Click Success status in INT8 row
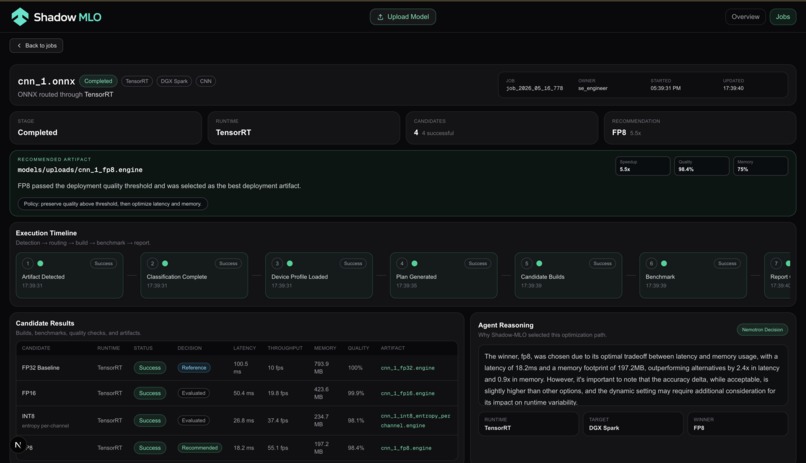Screen dimensions: 806x463 click(x=150, y=421)
